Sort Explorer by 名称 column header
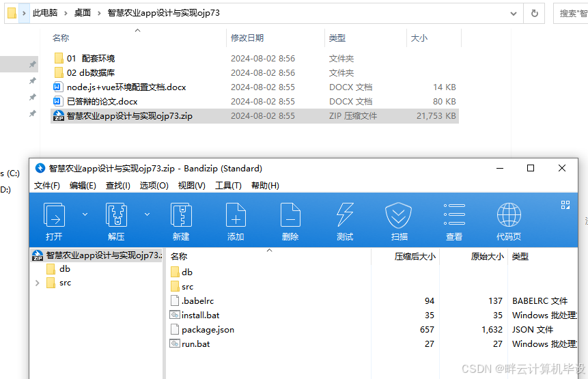Image resolution: width=588 pixels, height=379 pixels. (61, 38)
